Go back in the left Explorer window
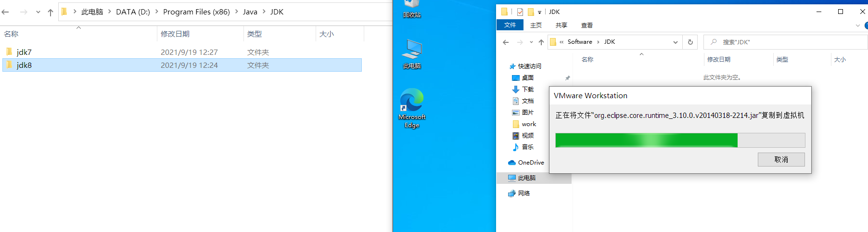 click(5, 12)
